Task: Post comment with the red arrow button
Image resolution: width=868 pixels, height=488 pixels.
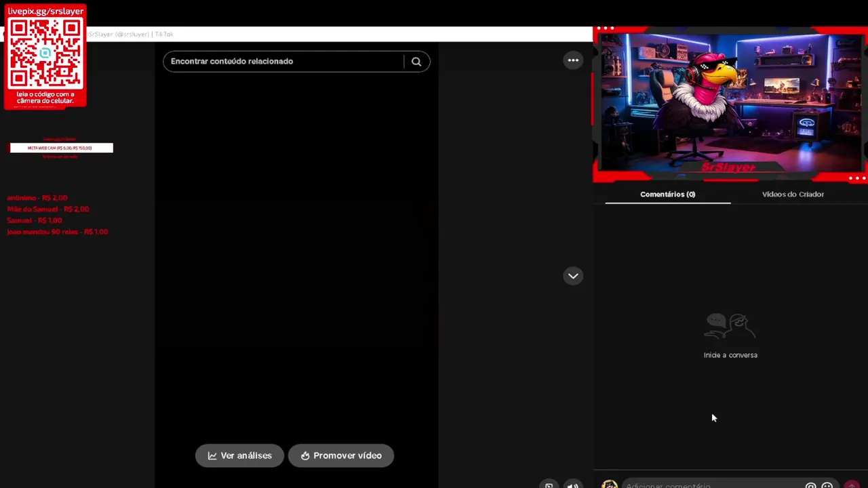Action: [852, 485]
